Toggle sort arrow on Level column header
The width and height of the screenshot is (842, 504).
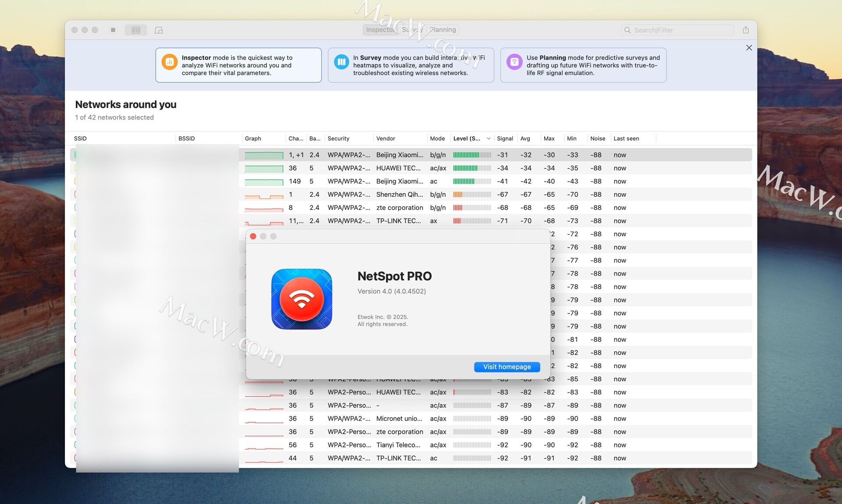(x=489, y=138)
